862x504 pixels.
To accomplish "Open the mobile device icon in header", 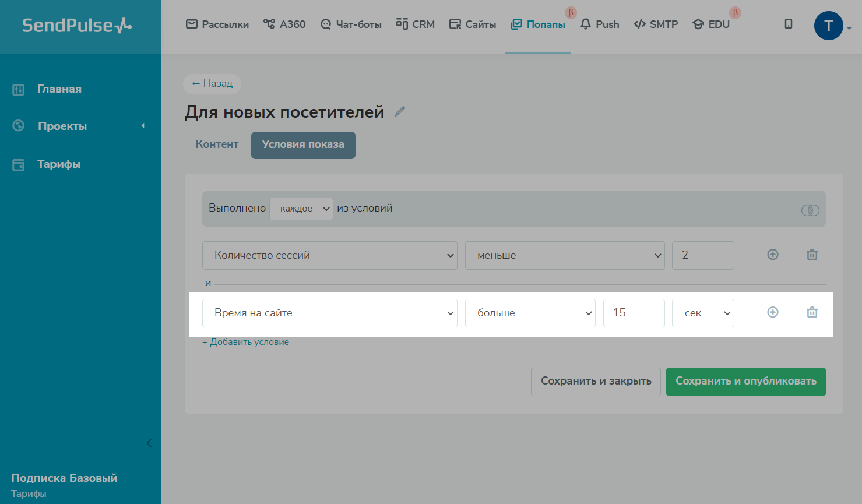I will click(x=788, y=24).
